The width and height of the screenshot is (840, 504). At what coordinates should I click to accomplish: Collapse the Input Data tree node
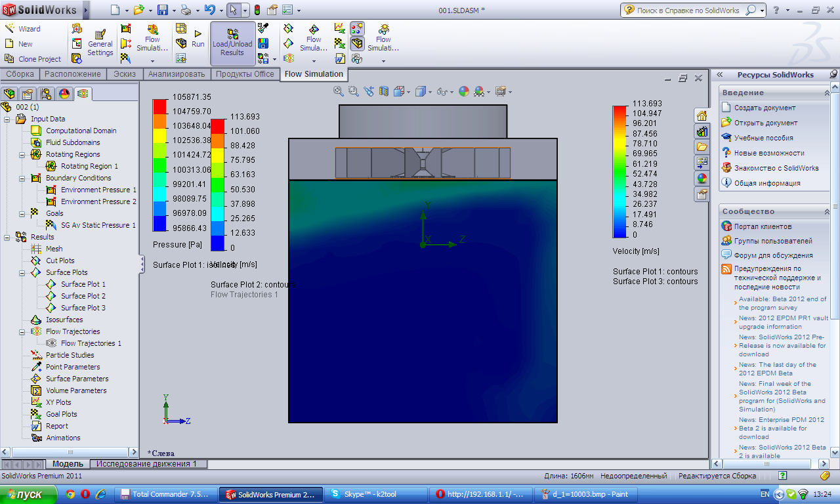[7, 119]
